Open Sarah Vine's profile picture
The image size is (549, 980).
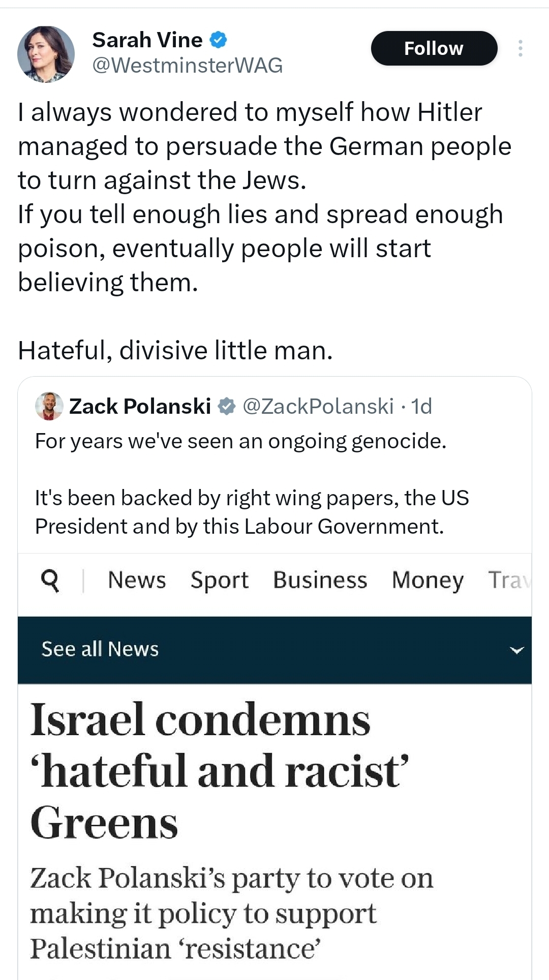(x=46, y=54)
